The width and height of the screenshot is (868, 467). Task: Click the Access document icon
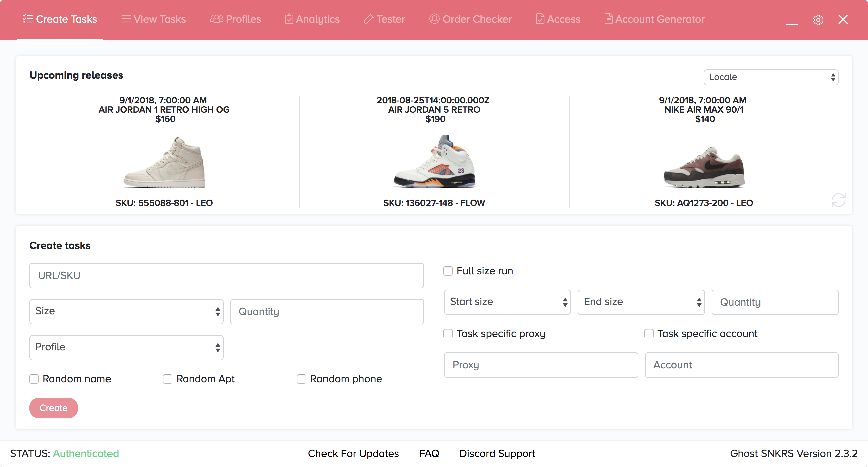[540, 19]
